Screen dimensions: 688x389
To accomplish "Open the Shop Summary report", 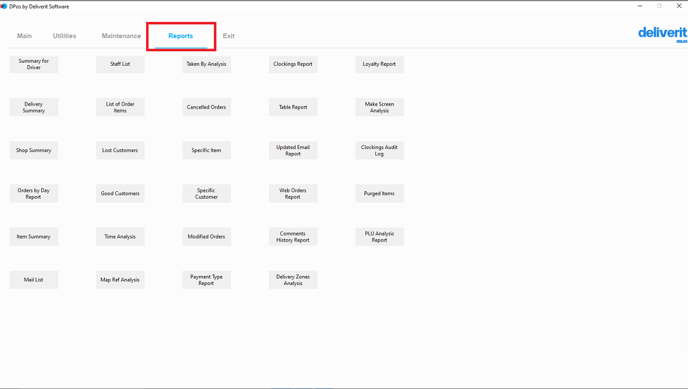I will tap(34, 150).
